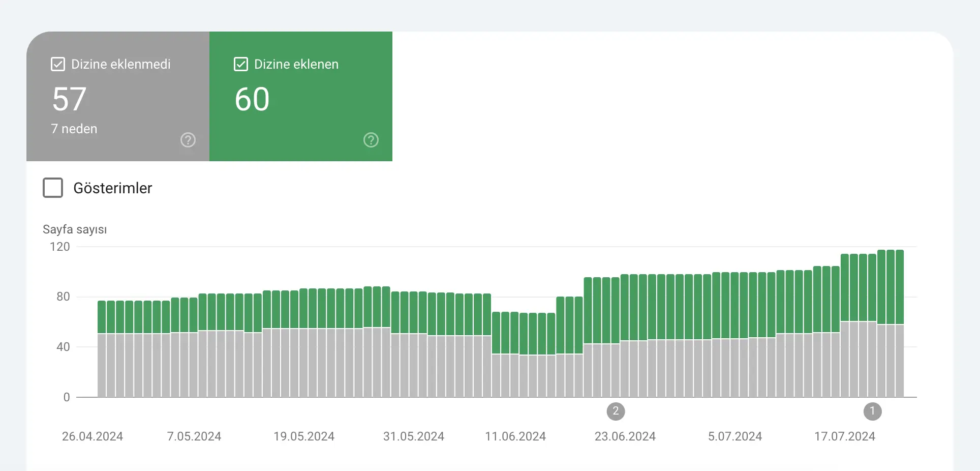Uncheck the Dizine eklenmedi checkbox

point(58,64)
